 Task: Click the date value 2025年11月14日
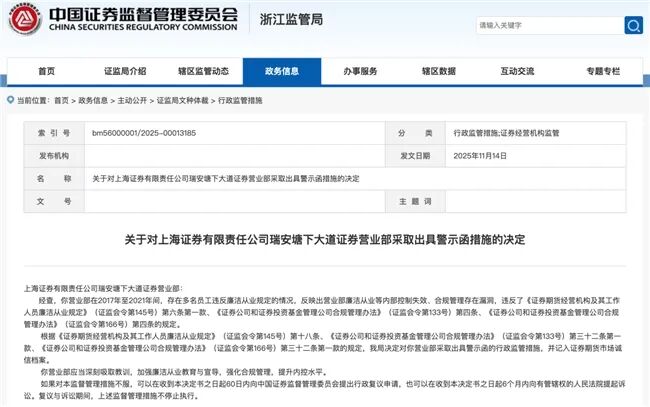(x=480, y=156)
